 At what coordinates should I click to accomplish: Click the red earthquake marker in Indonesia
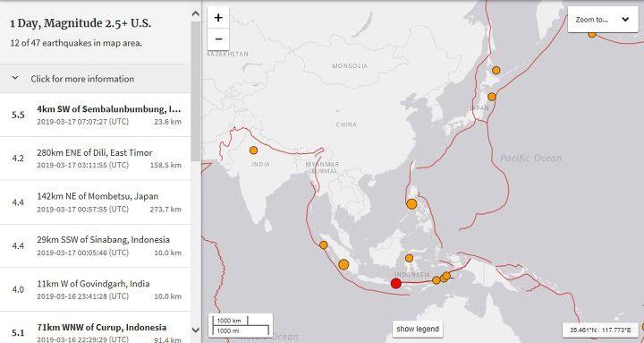pos(396,283)
